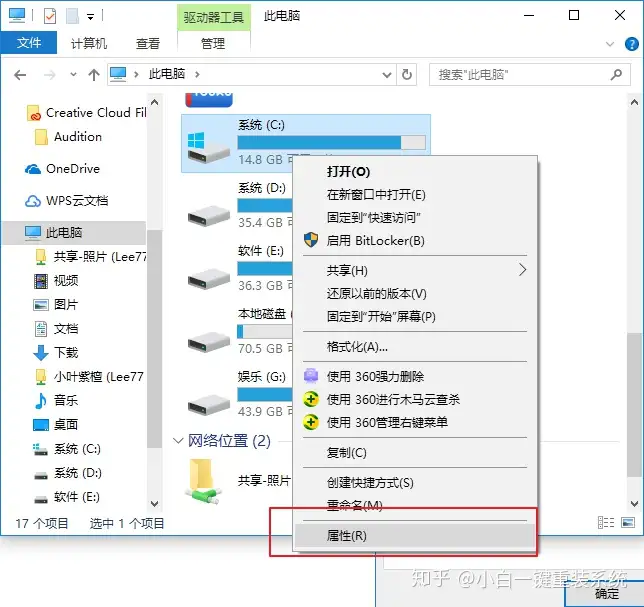
Task: Click the search magnifier icon
Action: (x=616, y=75)
